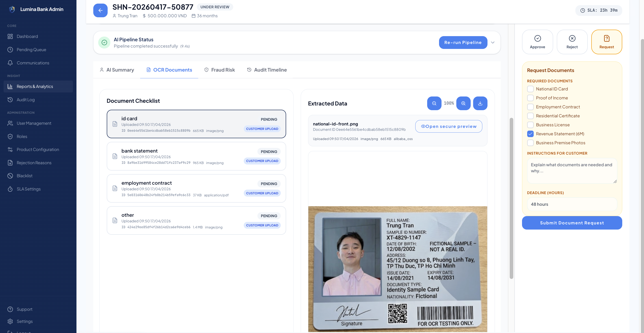The height and width of the screenshot is (333, 644).
Task: Open SLA Settings in sidebar
Action: [x=28, y=189]
